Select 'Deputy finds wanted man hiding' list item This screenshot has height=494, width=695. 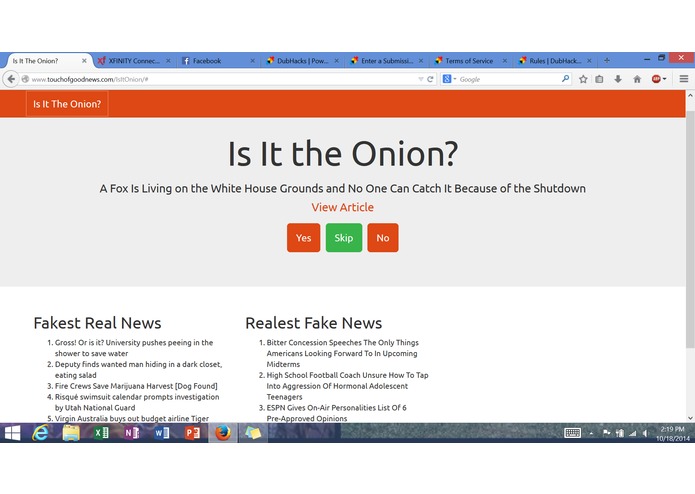click(x=138, y=370)
